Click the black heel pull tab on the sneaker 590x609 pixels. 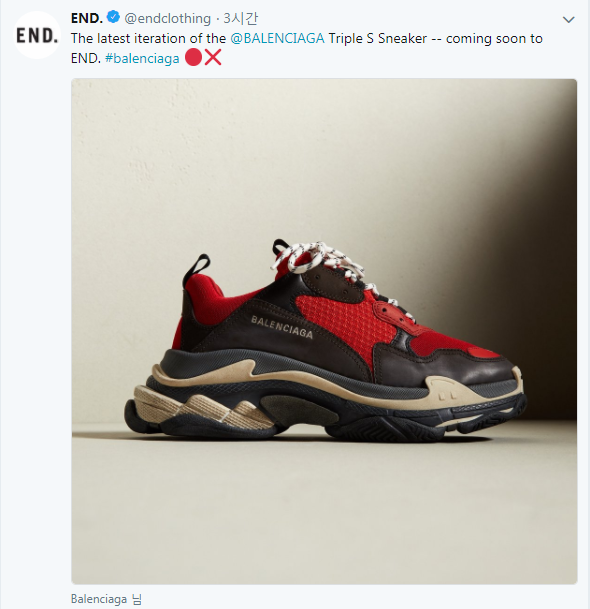tap(198, 266)
